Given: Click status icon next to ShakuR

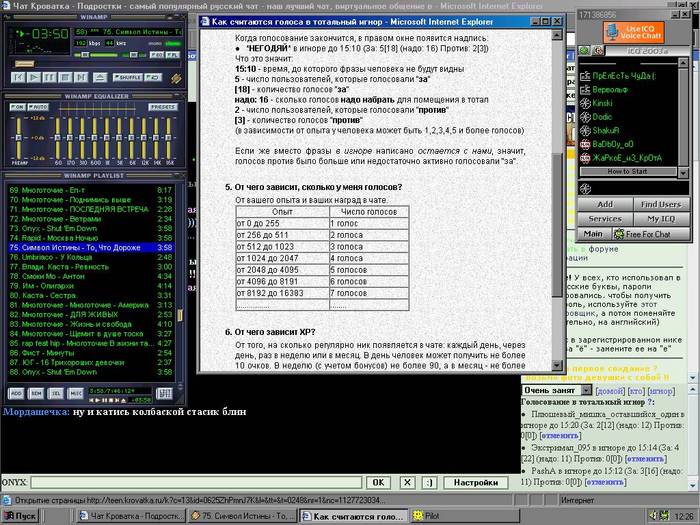Looking at the screenshot, I should point(585,131).
